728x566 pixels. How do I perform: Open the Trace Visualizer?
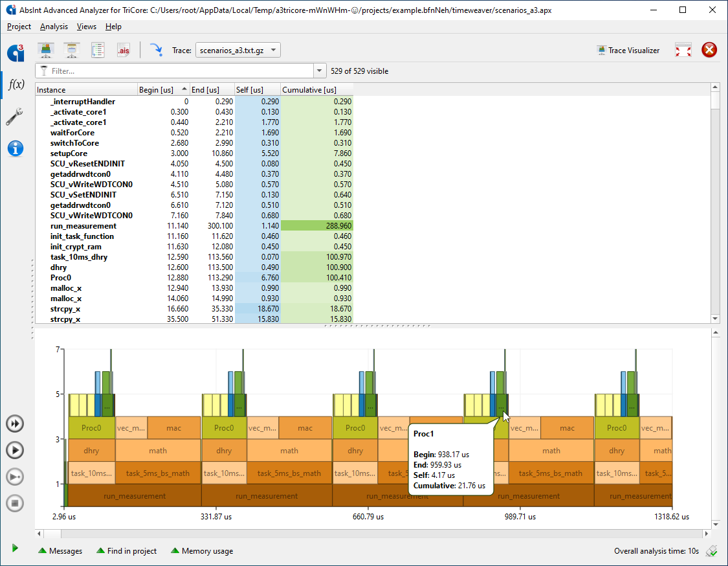tap(628, 50)
